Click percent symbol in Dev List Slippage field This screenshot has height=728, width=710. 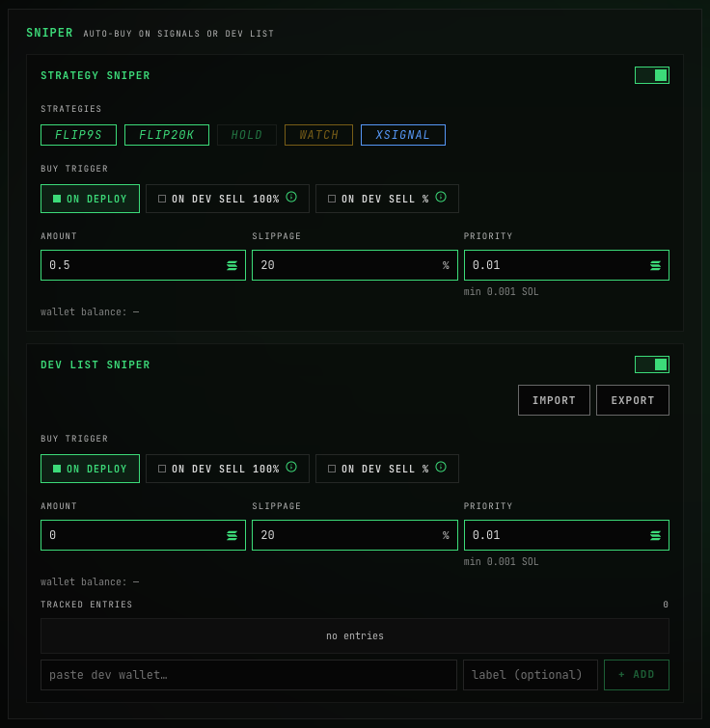point(446,536)
